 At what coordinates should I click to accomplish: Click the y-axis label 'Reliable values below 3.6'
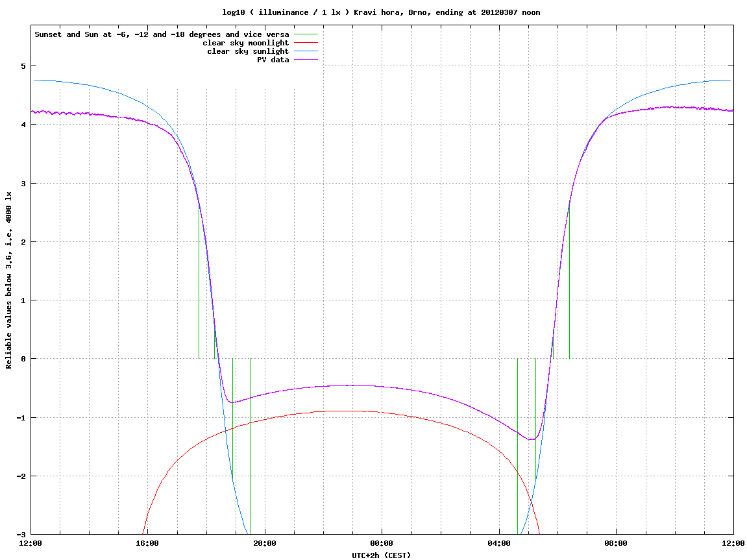click(x=8, y=280)
